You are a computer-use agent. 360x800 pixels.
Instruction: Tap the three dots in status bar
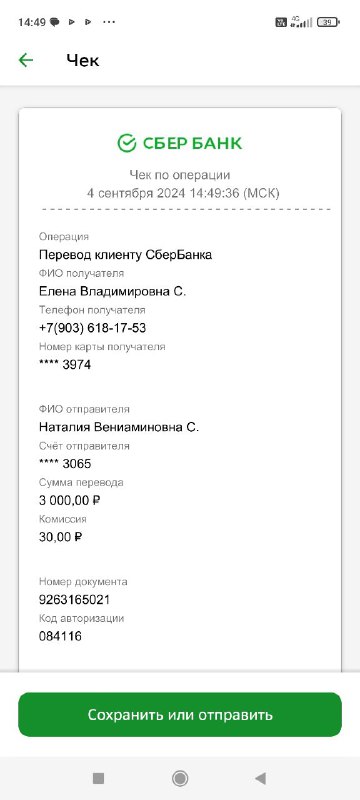(109, 22)
